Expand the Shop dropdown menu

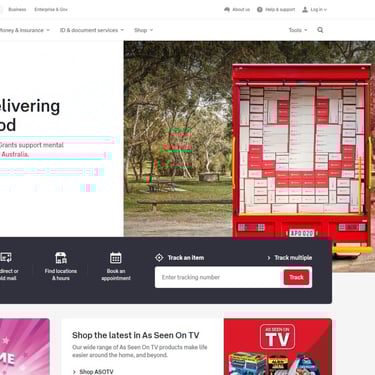pos(144,30)
